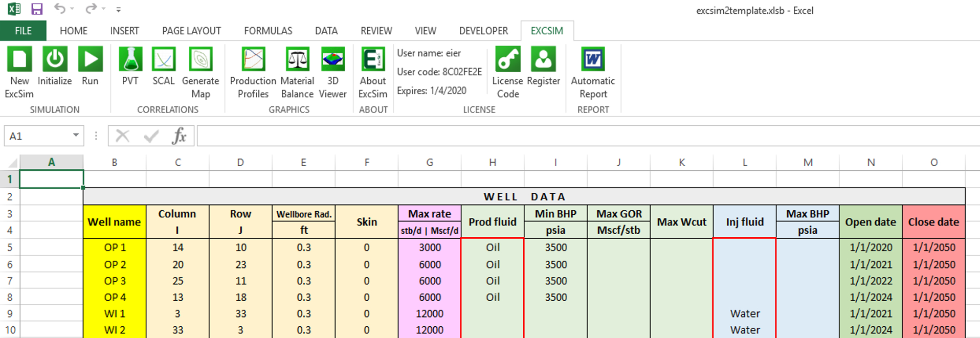This screenshot has height=338, width=980.
Task: Expand the Redo history dropdown arrow
Action: coord(103,9)
